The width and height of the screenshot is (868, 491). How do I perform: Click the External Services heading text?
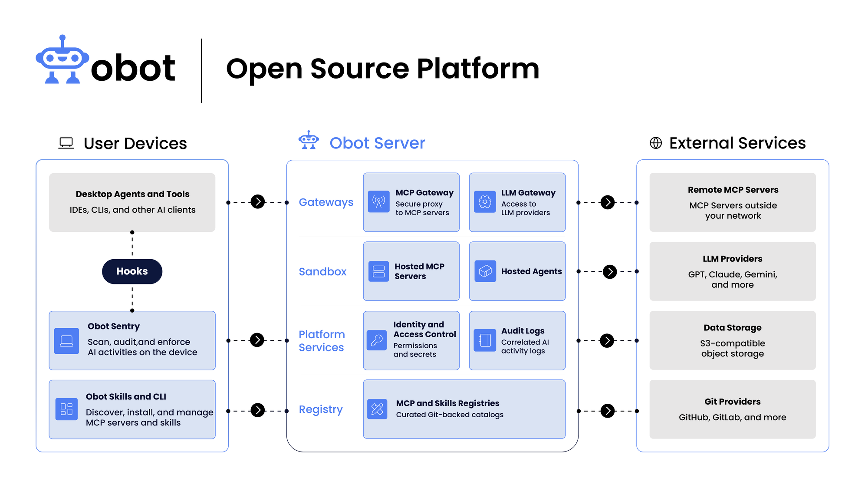[737, 143]
